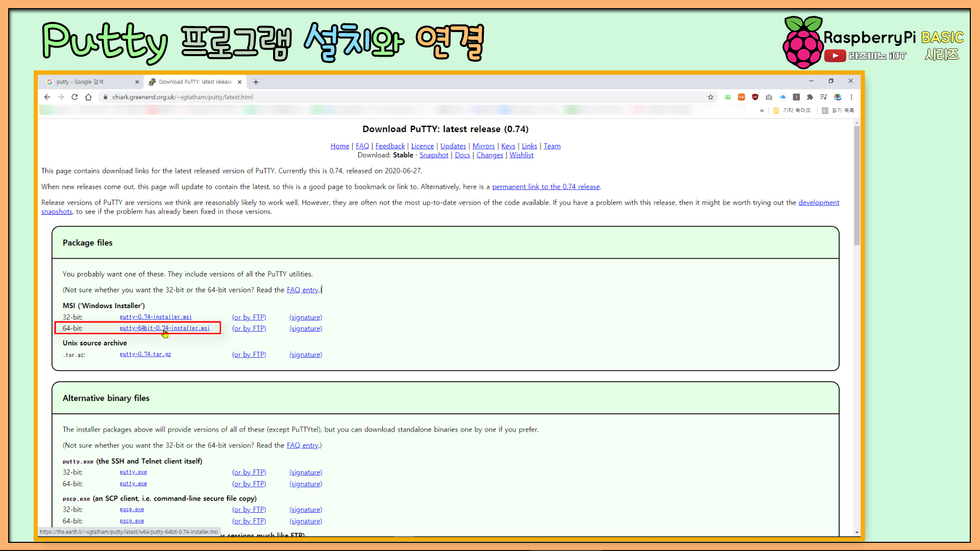Open the 기타 북마크 folder
The height and width of the screenshot is (551, 980).
point(792,111)
